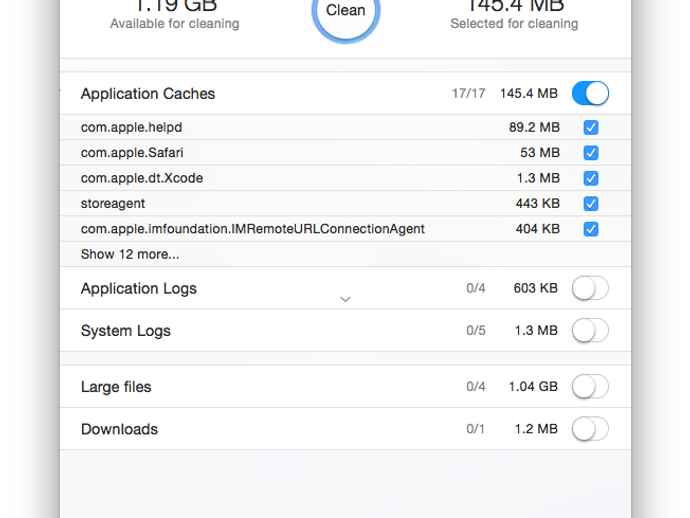Open the System Logs category row
The height and width of the screenshot is (518, 690).
[126, 331]
